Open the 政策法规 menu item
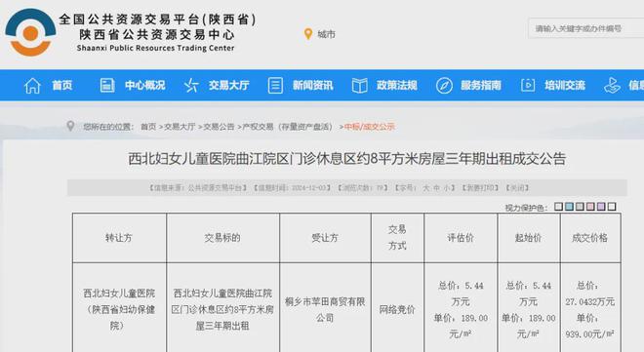Image resolution: width=644 pixels, height=352 pixels. [397, 86]
